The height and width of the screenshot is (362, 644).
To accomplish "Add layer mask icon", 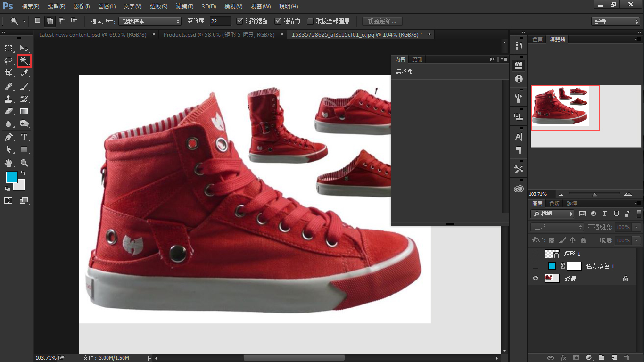I will 576,358.
